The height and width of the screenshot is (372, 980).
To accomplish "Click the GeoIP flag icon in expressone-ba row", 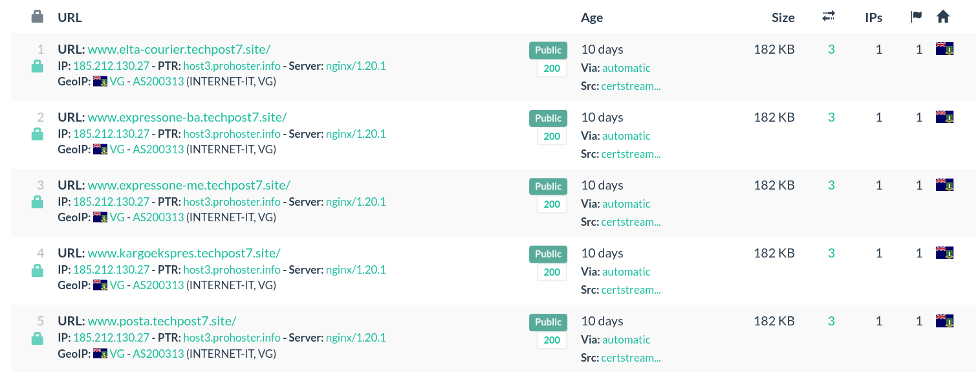I will click(x=100, y=149).
